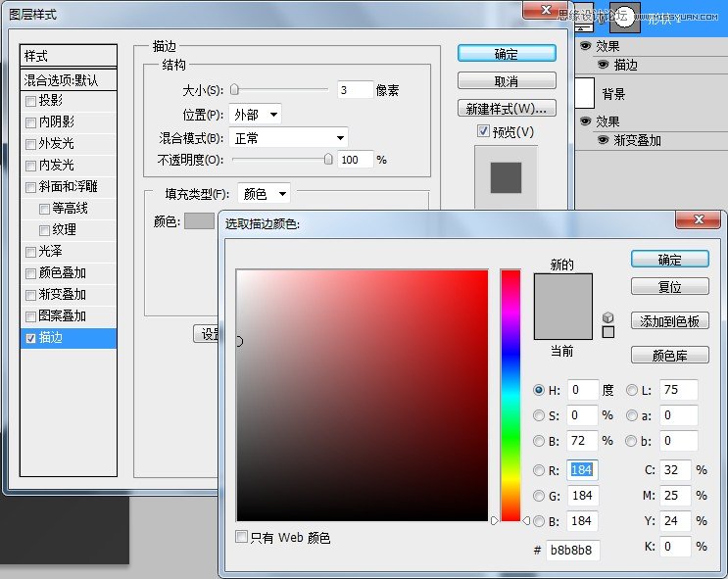The image size is (728, 579).
Task: Enable the 内发光 inner glow checkbox
Action: tap(30, 166)
